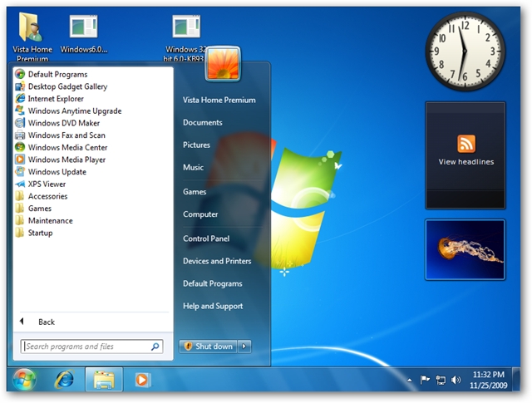Viewport: 532px width, 403px height.
Task: Open Windows Update
Action: coord(51,172)
